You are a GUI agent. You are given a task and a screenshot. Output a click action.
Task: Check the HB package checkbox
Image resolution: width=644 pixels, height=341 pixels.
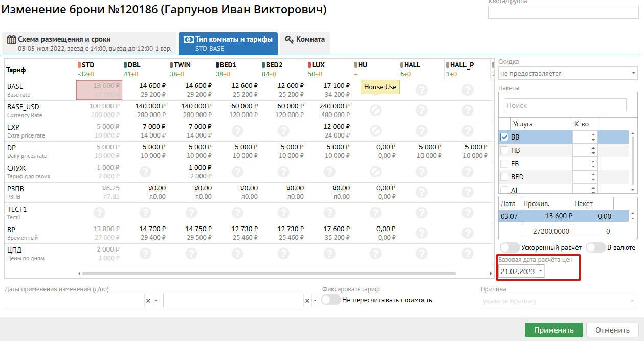pyautogui.click(x=504, y=150)
